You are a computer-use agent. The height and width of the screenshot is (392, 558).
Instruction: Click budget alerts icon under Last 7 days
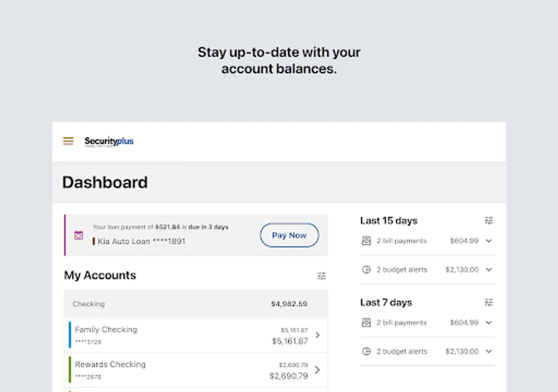[x=367, y=351]
